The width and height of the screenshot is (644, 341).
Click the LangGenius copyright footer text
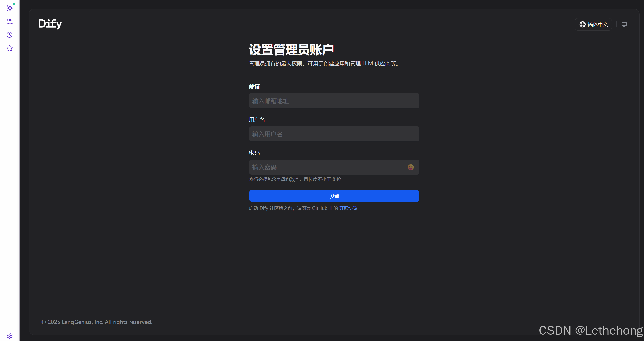pyautogui.click(x=97, y=322)
